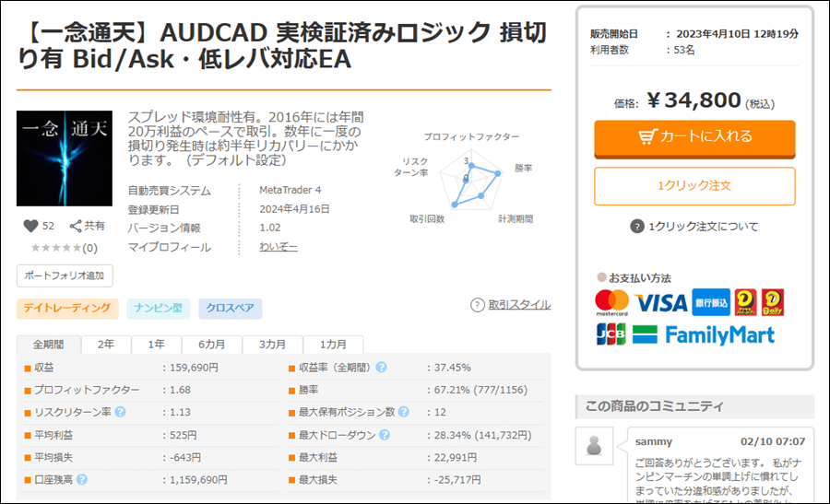Click ポートフォリオ追加 button
Screen dimensions: 830x504
pyautogui.click(x=65, y=275)
